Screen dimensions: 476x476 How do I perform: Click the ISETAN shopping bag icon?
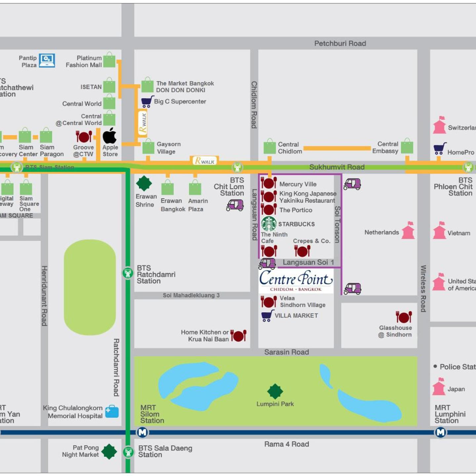(x=109, y=85)
